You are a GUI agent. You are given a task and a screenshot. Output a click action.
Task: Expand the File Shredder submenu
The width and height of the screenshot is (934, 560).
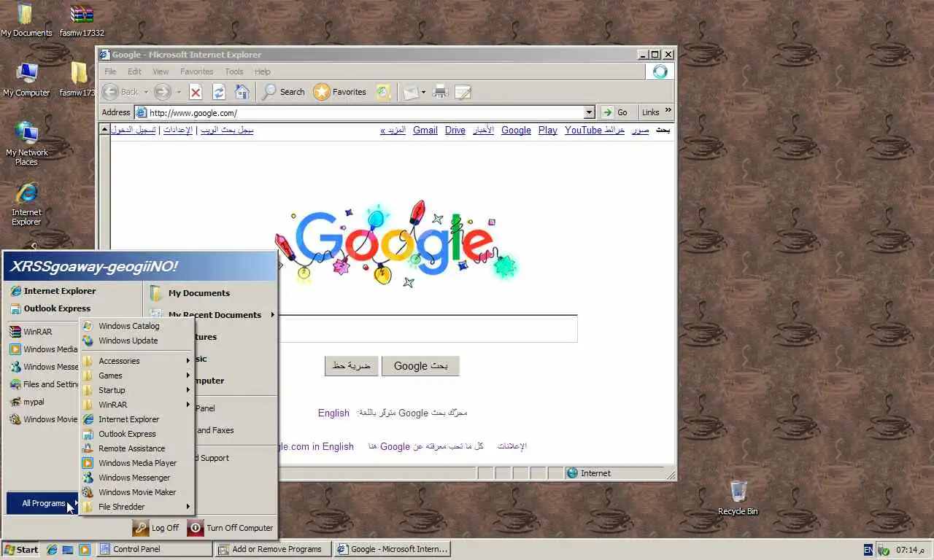(x=136, y=507)
